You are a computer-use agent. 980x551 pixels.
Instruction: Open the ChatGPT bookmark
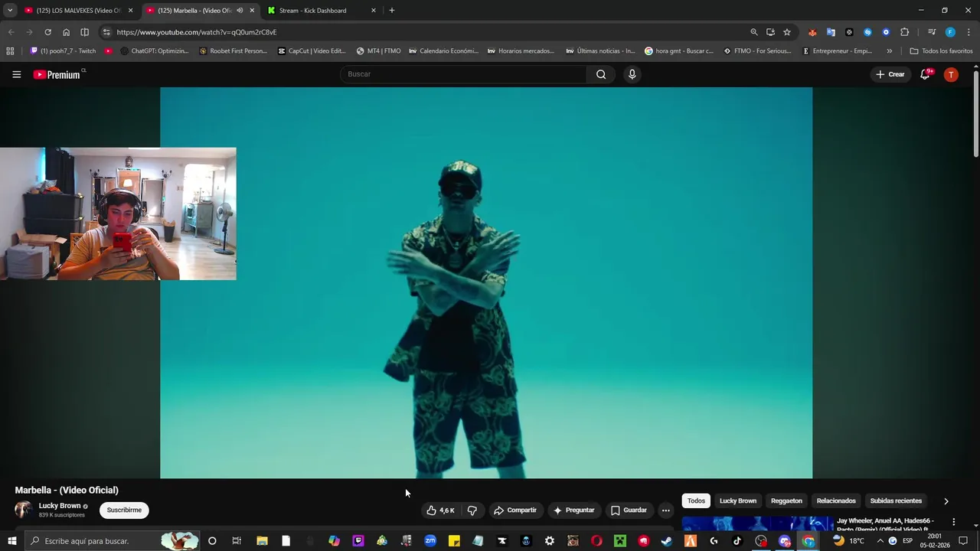(x=154, y=51)
